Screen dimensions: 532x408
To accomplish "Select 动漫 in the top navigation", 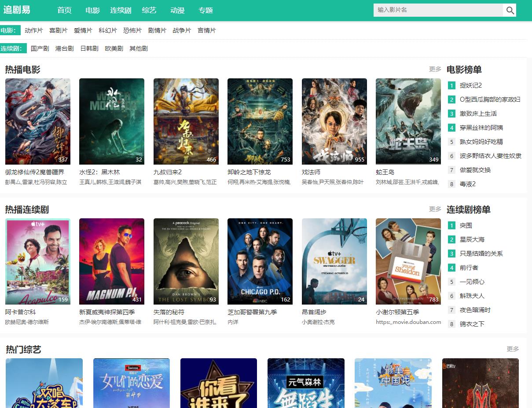I will coord(177,10).
